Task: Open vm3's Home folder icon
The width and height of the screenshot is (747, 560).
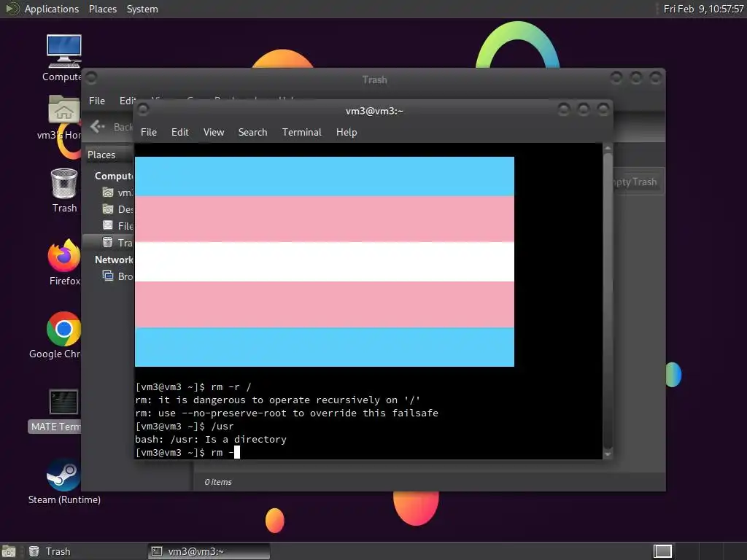Action: point(64,110)
